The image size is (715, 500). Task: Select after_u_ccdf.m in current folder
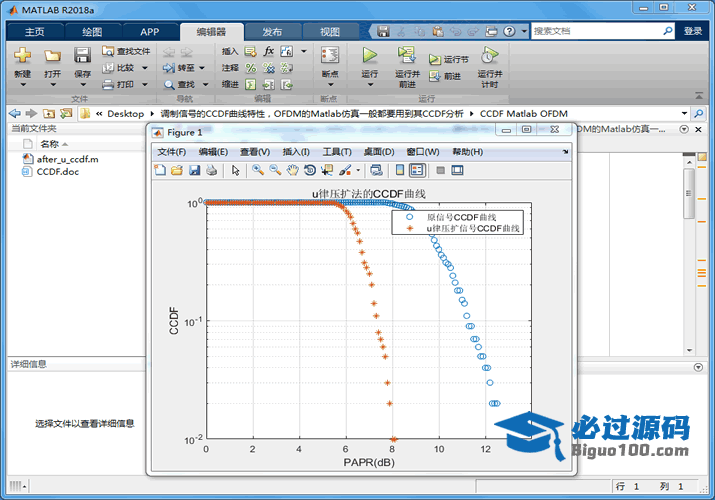click(67, 159)
